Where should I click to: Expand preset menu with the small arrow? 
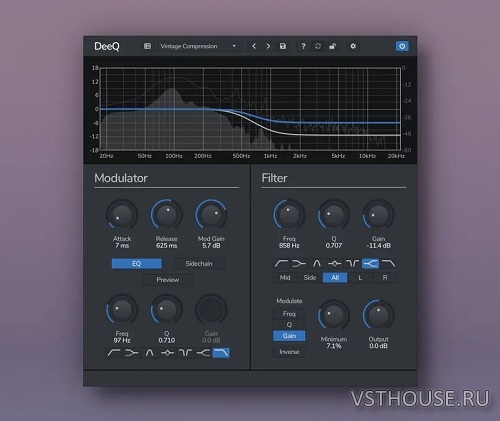coord(234,46)
